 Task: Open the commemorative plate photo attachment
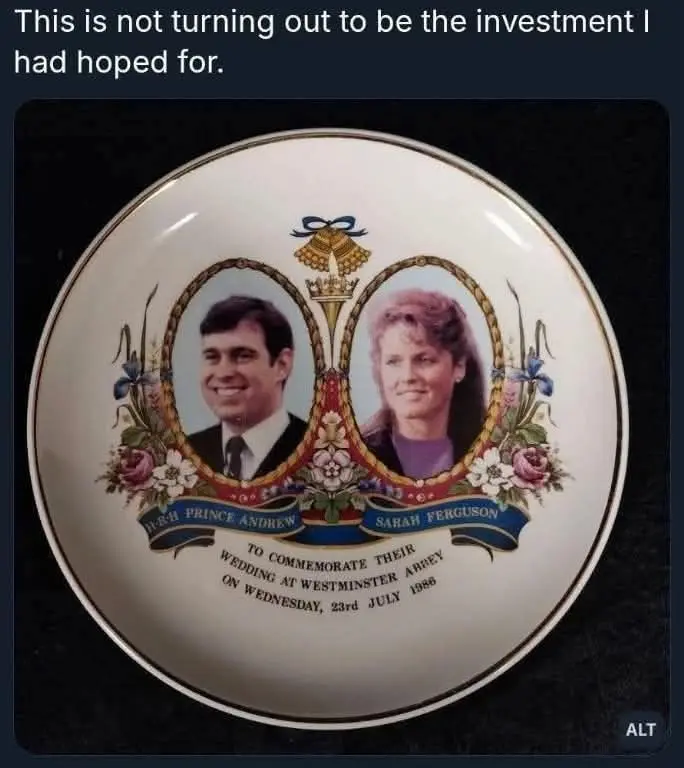[342, 427]
